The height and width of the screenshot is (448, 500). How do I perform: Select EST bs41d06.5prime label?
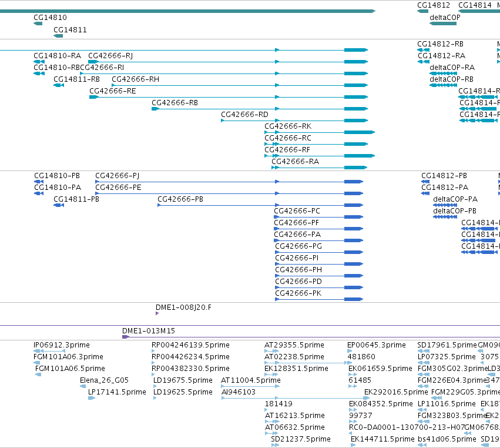447,439
